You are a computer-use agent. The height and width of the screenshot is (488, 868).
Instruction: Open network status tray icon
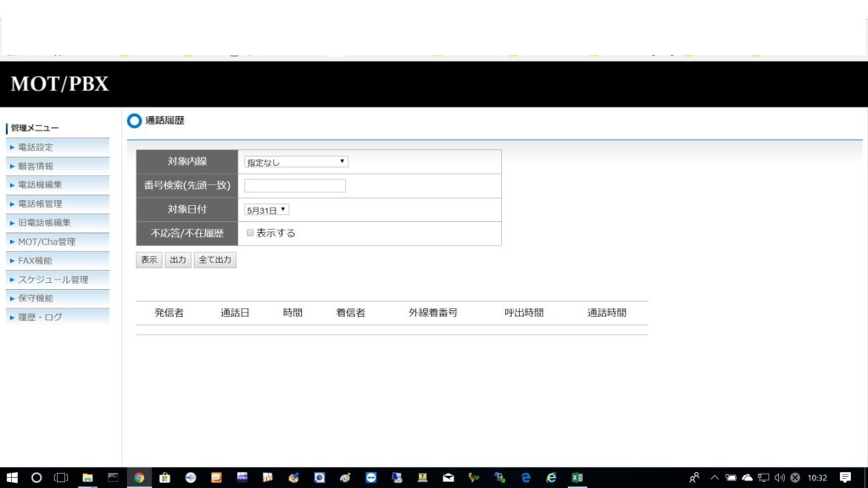pos(764,478)
